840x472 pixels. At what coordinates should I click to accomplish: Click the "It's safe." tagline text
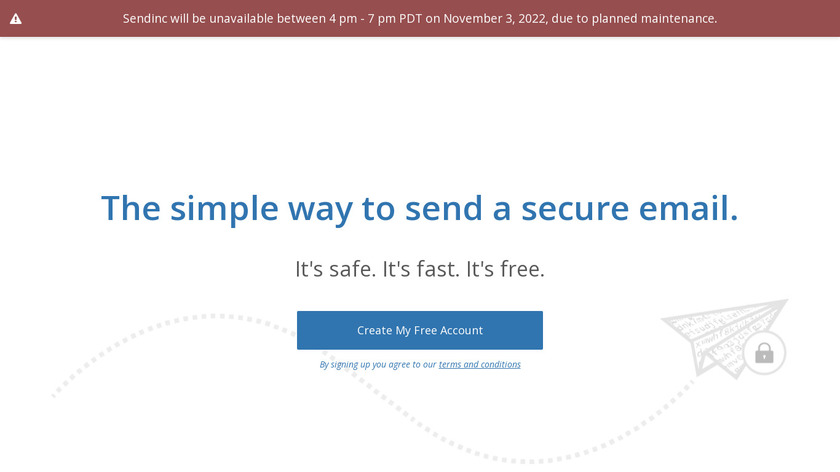click(333, 269)
